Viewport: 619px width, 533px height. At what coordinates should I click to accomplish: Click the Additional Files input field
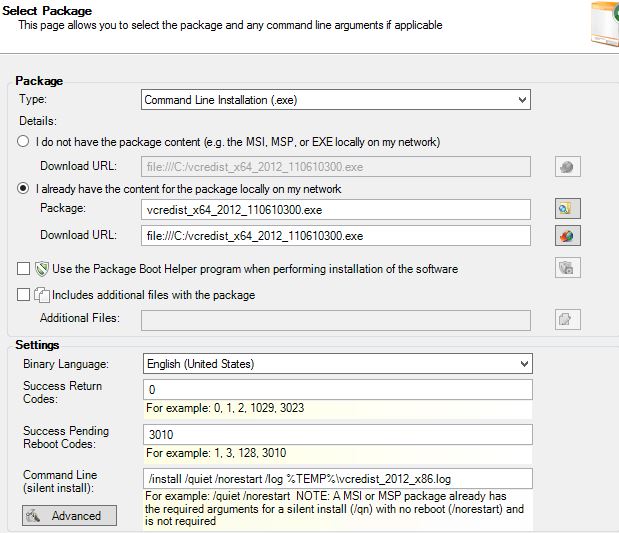click(336, 320)
